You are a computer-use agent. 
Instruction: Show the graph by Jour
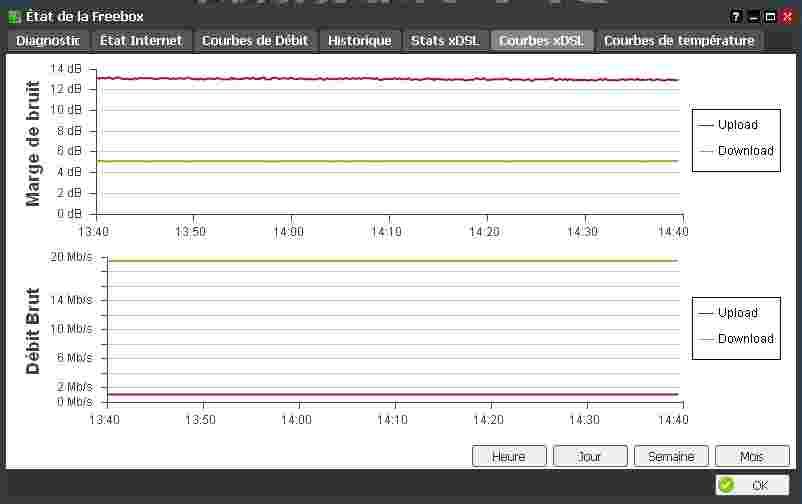point(590,456)
